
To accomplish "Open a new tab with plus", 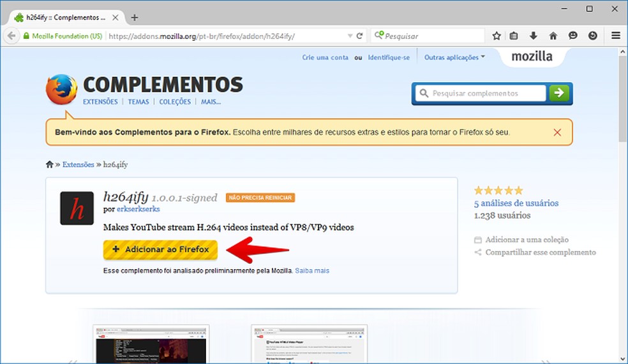I will point(135,18).
